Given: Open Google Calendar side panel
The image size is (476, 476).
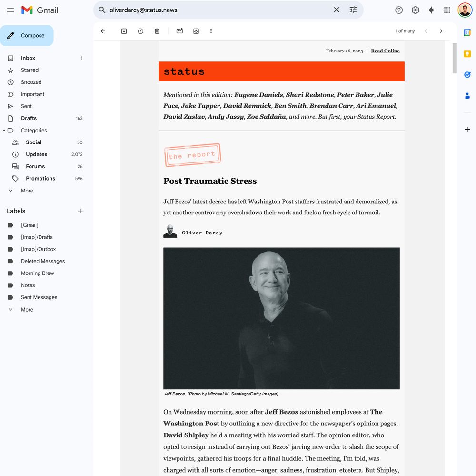Looking at the screenshot, I should (x=467, y=32).
